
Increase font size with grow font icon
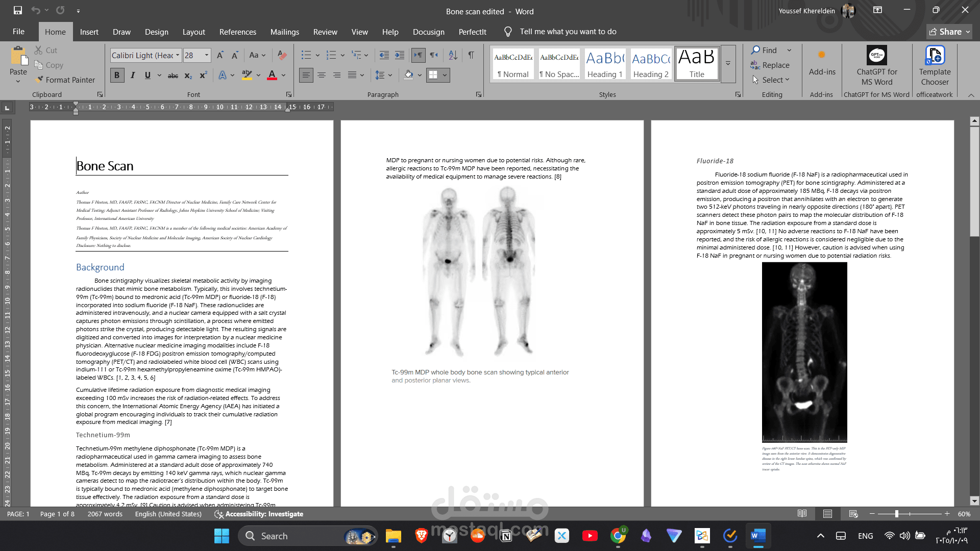[220, 55]
